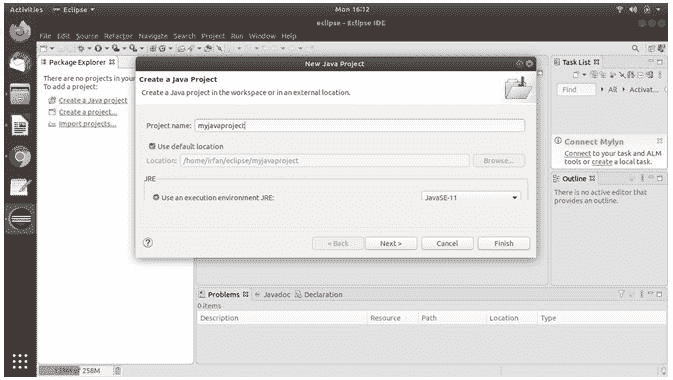Open the Outline view menu icon
The image size is (673, 380).
click(x=642, y=178)
